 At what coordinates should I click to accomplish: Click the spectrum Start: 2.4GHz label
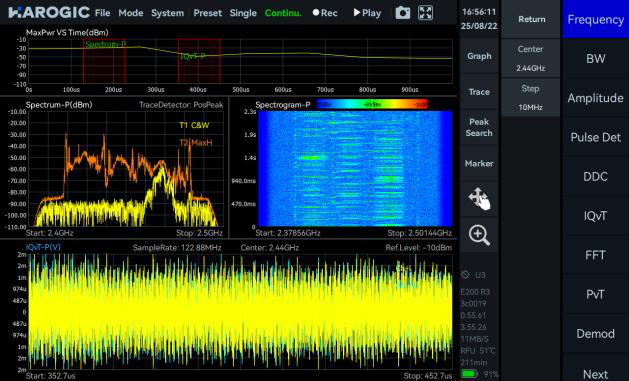pyautogui.click(x=49, y=233)
